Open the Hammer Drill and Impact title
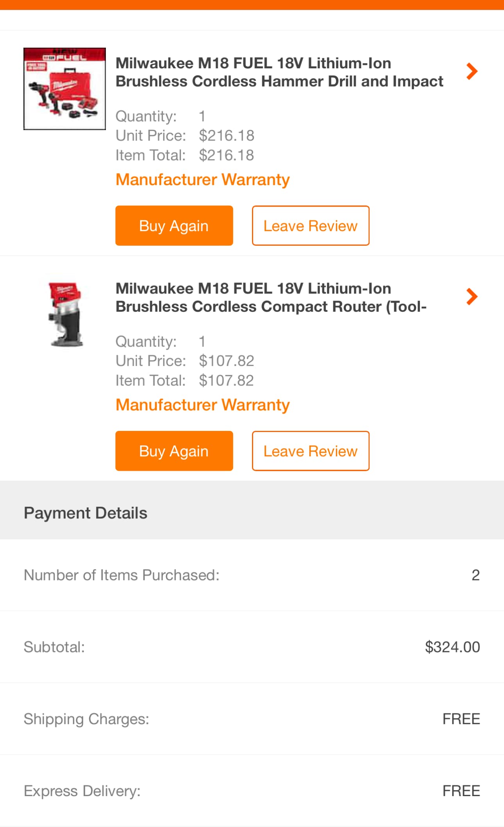Image resolution: width=504 pixels, height=827 pixels. [279, 72]
